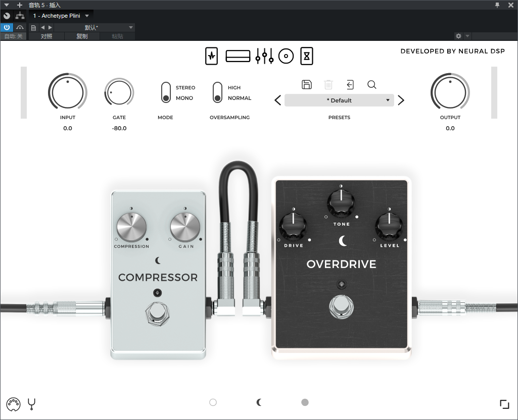Viewport: 518px width, 420px height.
Task: Open the EQ sliders section icon
Action: click(x=264, y=56)
